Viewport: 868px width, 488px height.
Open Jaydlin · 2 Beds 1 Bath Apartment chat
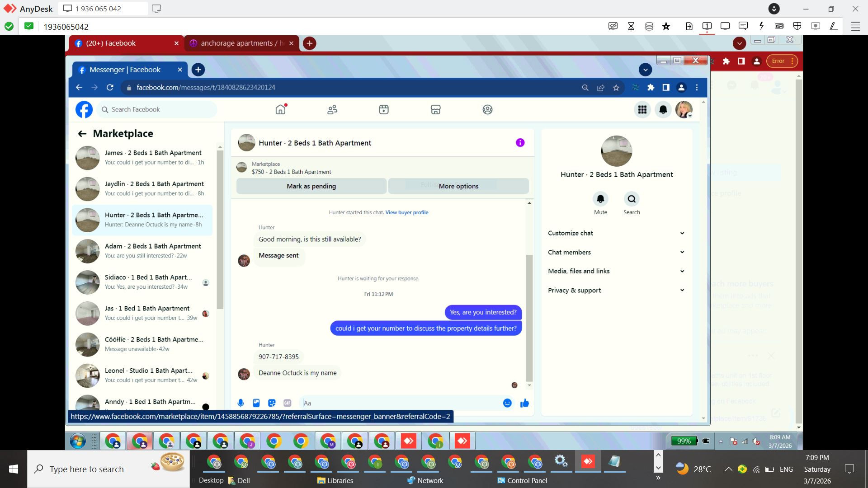[x=142, y=189]
